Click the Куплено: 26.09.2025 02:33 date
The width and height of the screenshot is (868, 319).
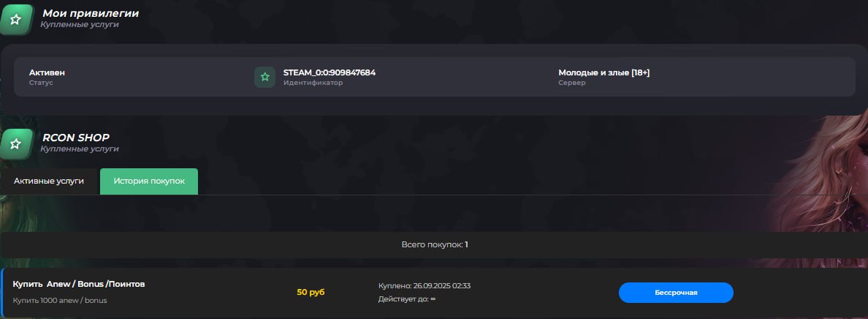point(425,285)
